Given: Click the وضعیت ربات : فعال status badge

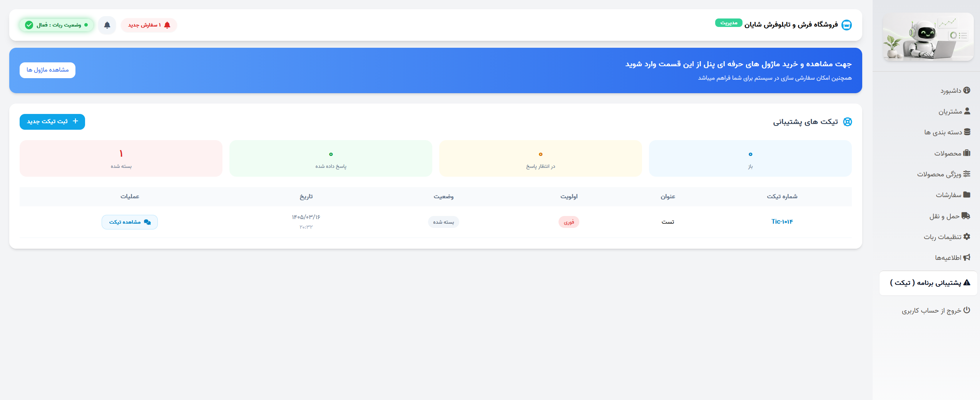Looking at the screenshot, I should click(57, 25).
